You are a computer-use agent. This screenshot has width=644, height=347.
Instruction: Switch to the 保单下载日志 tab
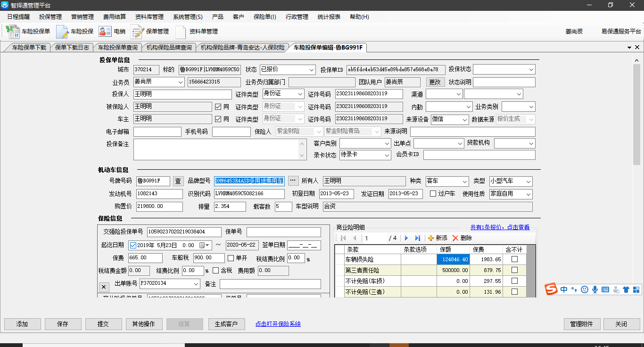[x=72, y=48]
